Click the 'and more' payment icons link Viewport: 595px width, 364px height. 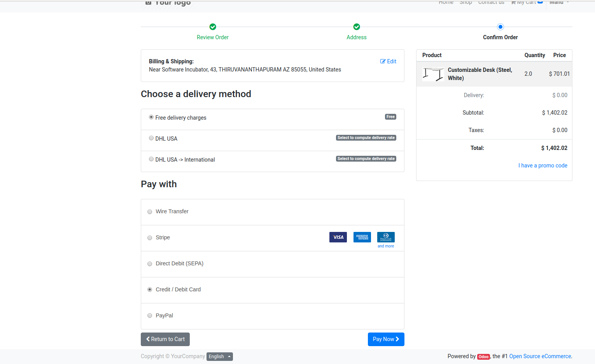386,246
